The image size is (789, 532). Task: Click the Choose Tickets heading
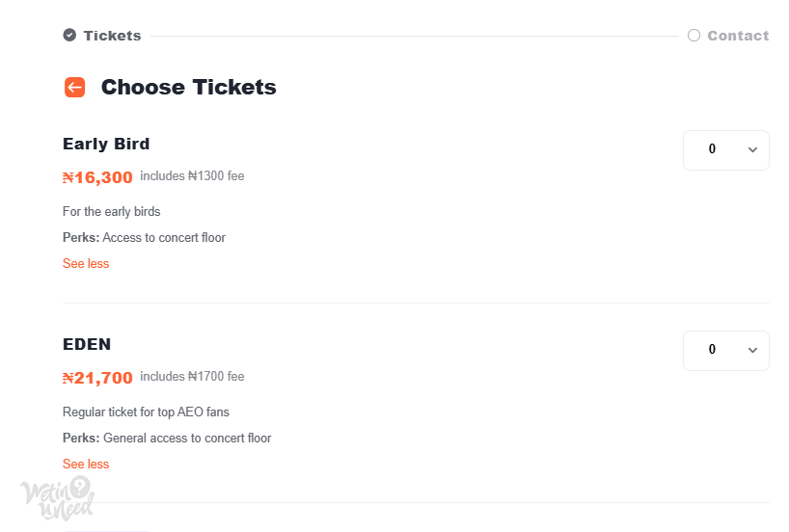(x=189, y=87)
